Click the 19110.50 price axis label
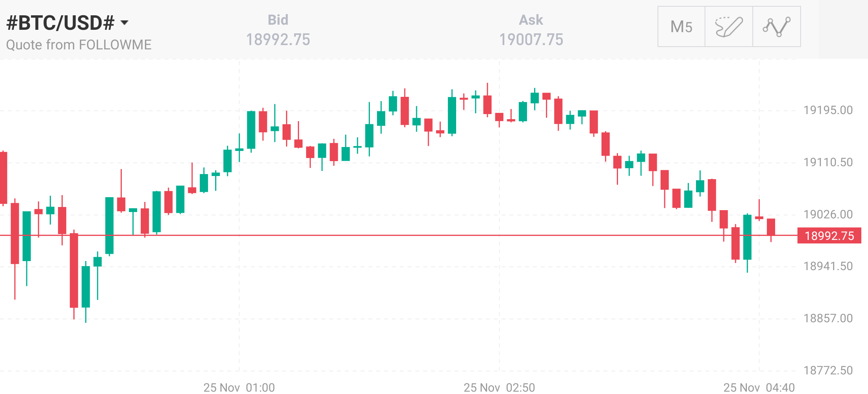This screenshot has height=394, width=868. (828, 162)
